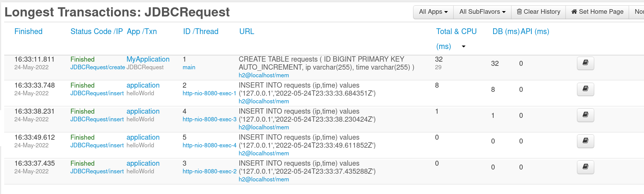The width and height of the screenshot is (644, 194).
Task: Click Set Home Page button
Action: 597,12
